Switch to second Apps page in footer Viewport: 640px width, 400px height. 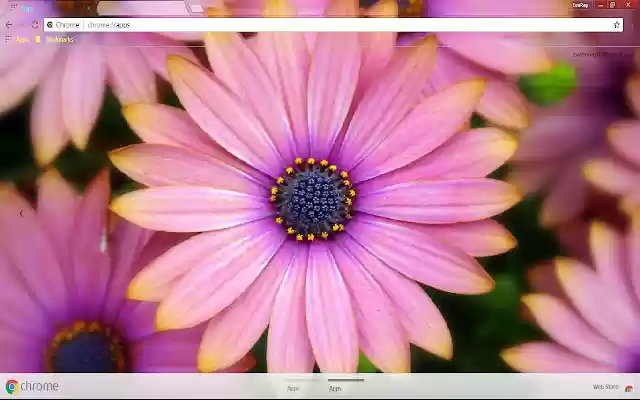(336, 388)
